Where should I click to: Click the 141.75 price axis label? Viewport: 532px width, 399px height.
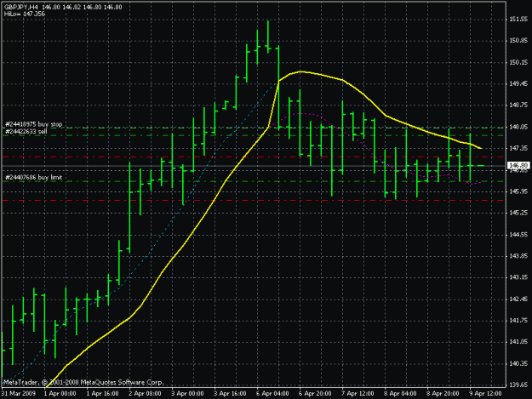pos(518,321)
